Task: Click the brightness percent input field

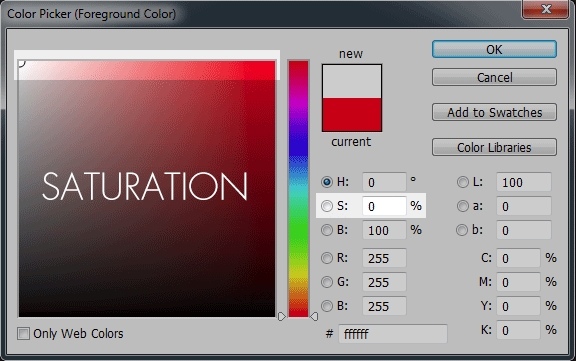Action: pyautogui.click(x=384, y=230)
